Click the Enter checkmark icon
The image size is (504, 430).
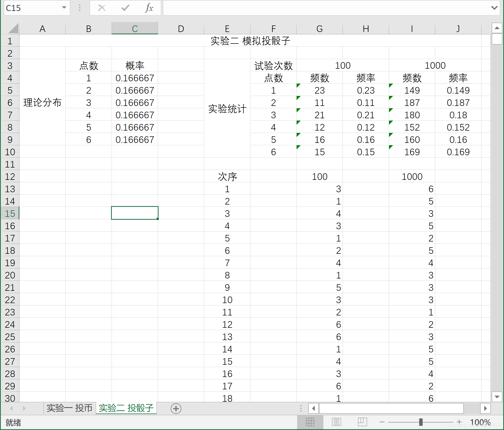pos(125,8)
